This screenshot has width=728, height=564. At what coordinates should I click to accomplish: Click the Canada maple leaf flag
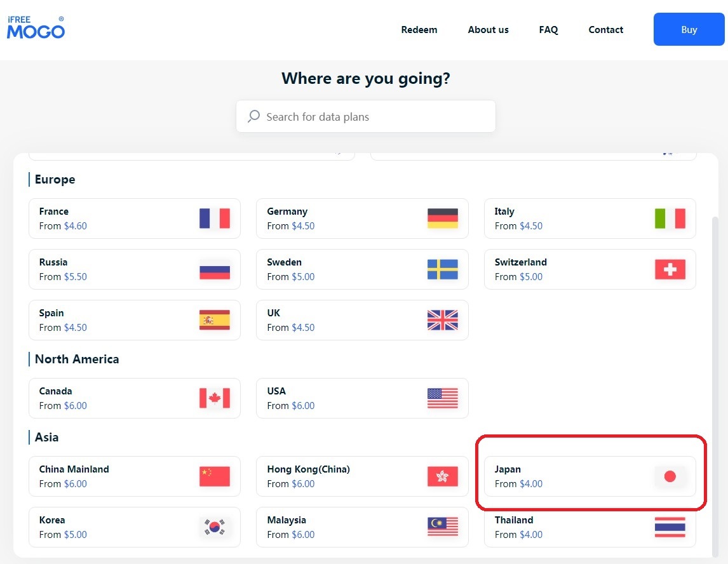[x=214, y=398]
